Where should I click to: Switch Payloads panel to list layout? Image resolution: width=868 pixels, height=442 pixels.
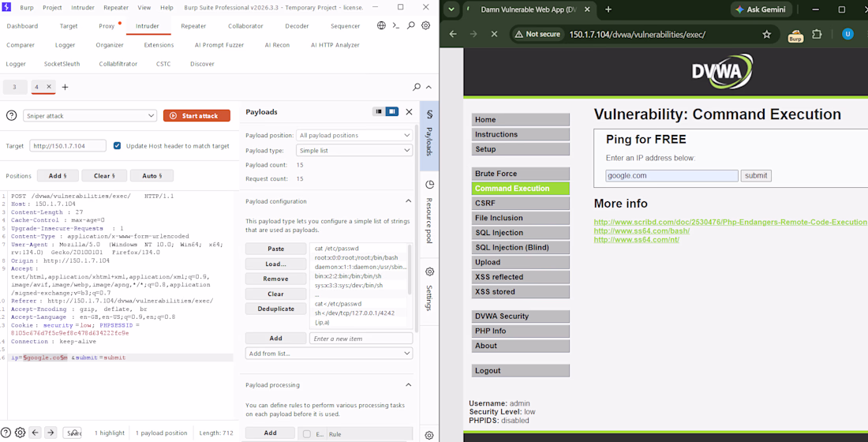pyautogui.click(x=379, y=111)
